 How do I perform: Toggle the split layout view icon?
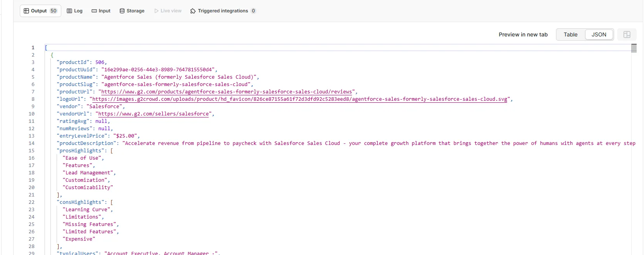[x=627, y=34]
